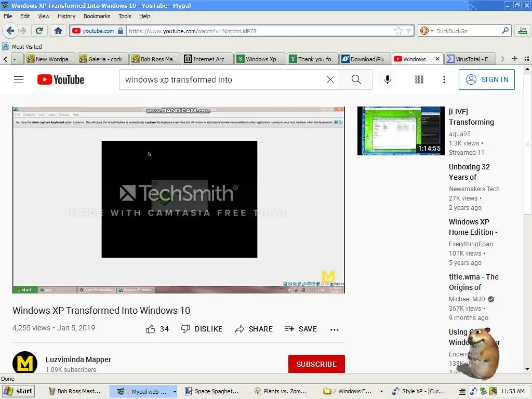
Task: Open the Bookmarks menu
Action: [97, 16]
